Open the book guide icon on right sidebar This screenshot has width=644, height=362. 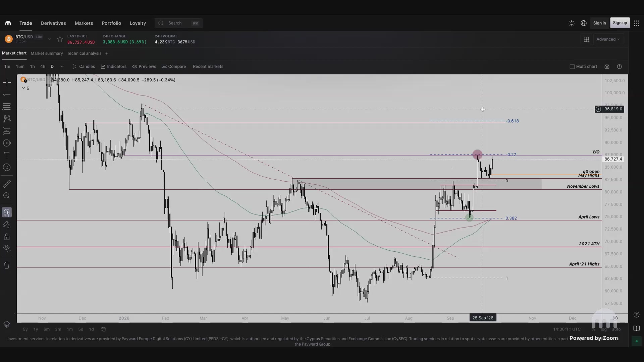click(x=637, y=328)
